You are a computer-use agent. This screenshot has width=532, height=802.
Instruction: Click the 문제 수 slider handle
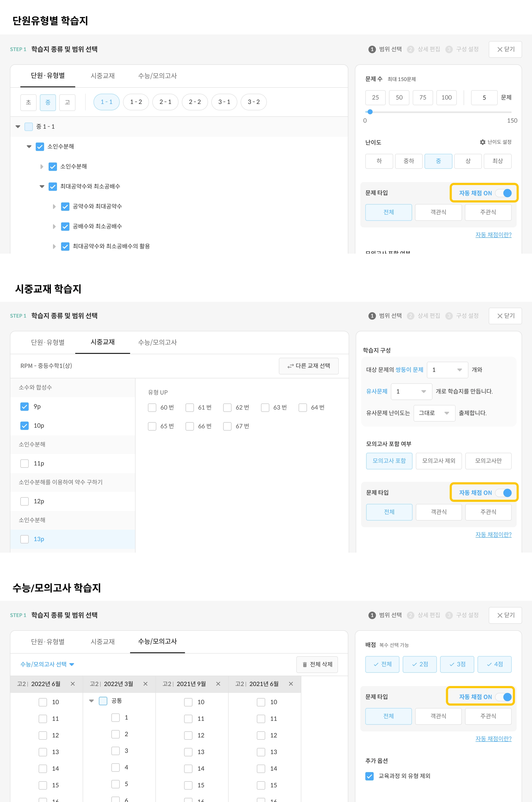point(370,112)
